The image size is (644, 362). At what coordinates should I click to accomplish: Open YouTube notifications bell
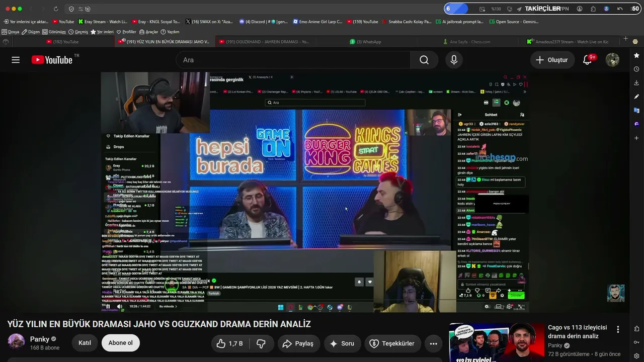click(x=588, y=60)
